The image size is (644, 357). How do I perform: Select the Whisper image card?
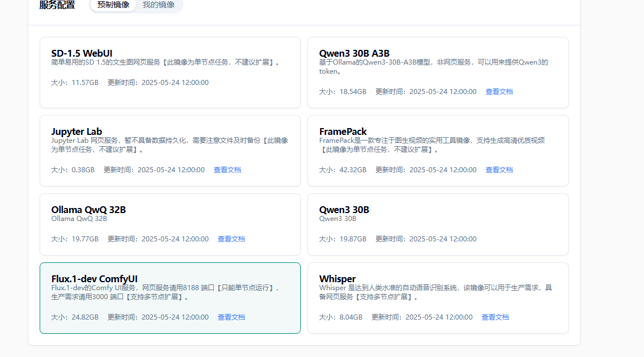coord(437,298)
